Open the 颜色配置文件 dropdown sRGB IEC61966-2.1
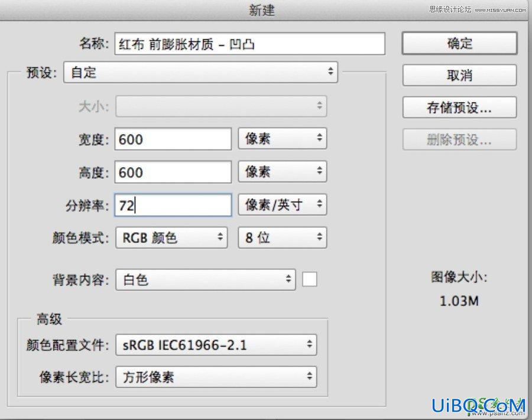532x420 pixels. click(x=216, y=345)
